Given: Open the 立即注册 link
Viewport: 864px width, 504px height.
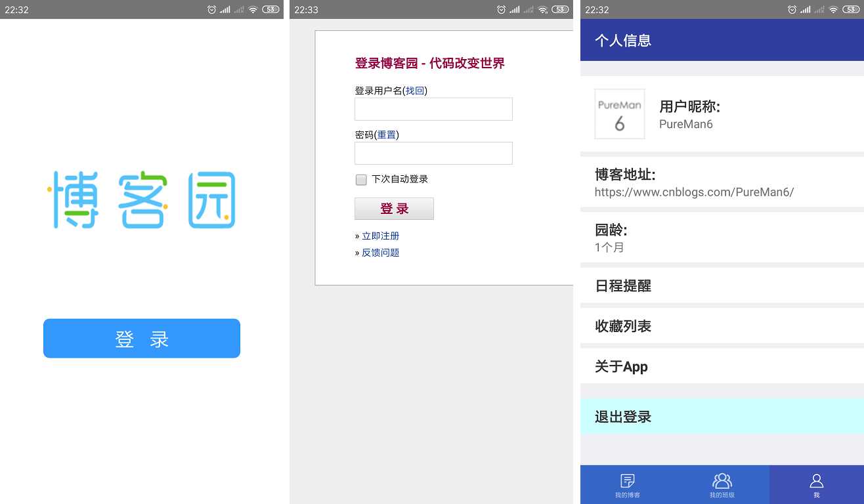Looking at the screenshot, I should click(x=381, y=236).
